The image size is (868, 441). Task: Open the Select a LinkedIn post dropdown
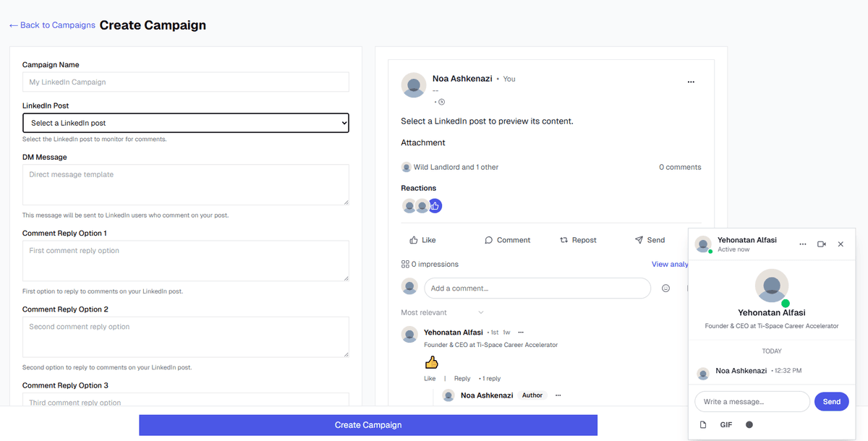pos(185,123)
